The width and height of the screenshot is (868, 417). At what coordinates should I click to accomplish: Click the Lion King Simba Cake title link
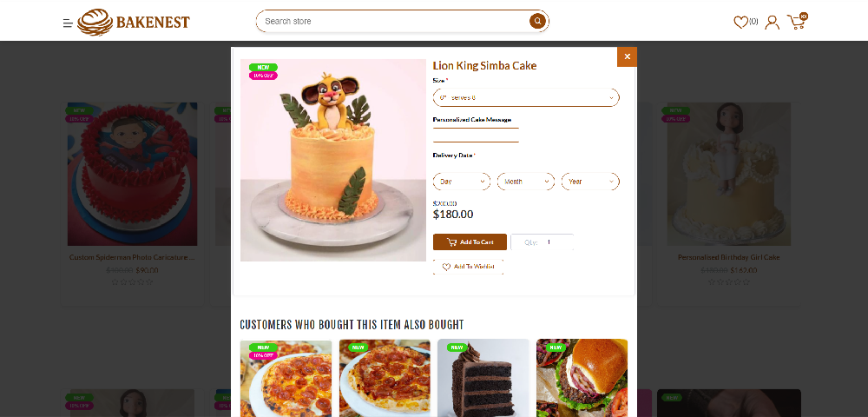pyautogui.click(x=484, y=66)
